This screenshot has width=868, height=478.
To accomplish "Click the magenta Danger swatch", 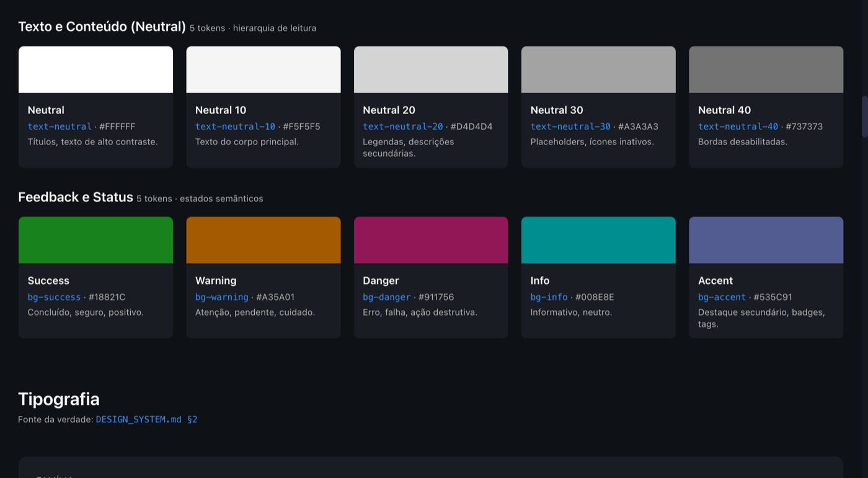I will pyautogui.click(x=431, y=240).
